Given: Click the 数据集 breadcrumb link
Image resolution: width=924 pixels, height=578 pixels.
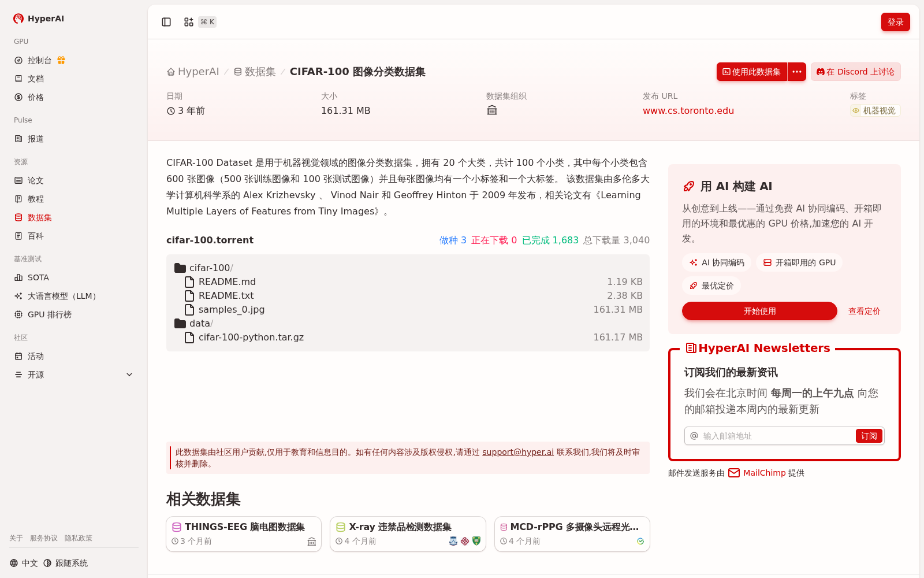Looking at the screenshot, I should pos(255,72).
